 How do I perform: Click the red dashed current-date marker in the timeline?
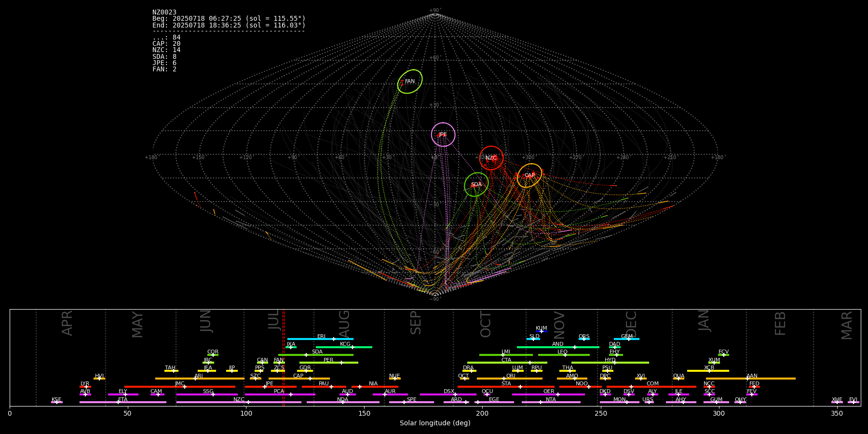(x=284, y=357)
